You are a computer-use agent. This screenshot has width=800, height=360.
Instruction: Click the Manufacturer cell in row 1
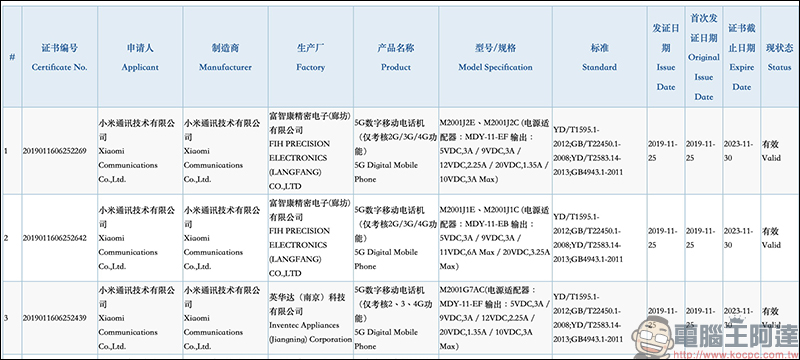point(226,151)
